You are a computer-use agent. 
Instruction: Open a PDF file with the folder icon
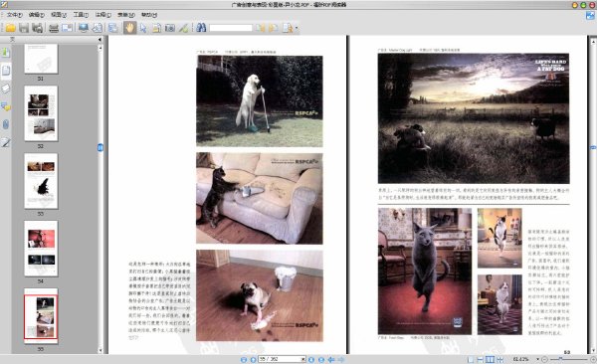(x=10, y=28)
